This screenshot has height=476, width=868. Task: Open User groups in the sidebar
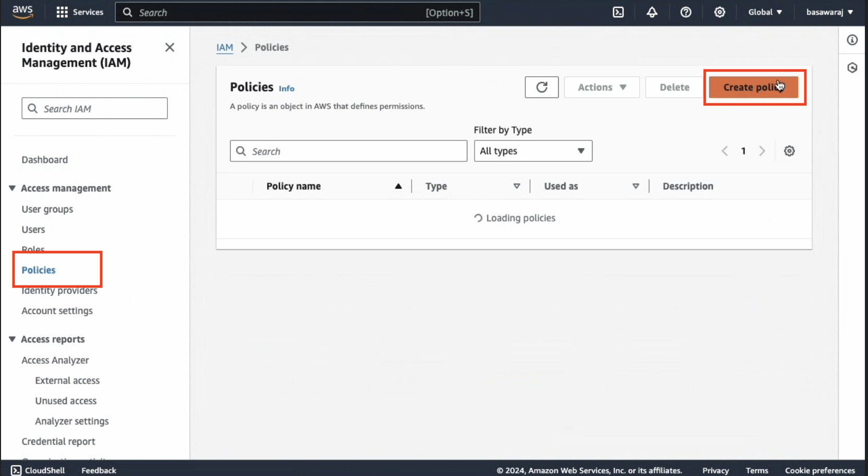[x=47, y=209]
